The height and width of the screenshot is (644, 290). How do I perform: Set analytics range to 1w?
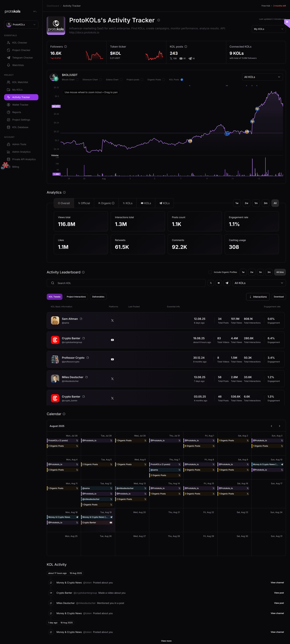(237, 203)
